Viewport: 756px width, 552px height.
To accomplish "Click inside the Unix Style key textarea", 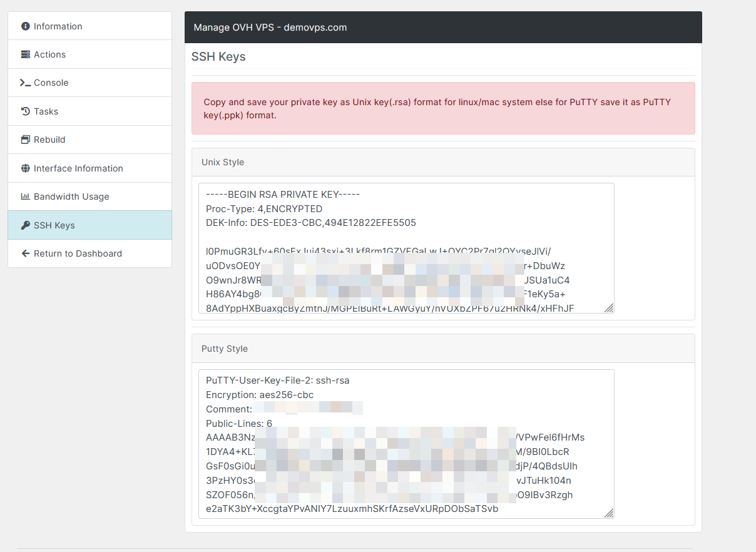I will tap(406, 248).
